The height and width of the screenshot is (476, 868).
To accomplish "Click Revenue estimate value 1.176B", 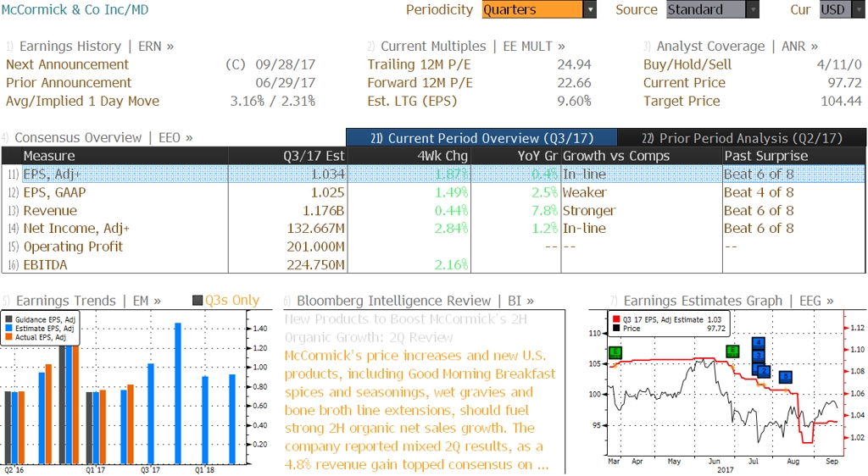I will [x=323, y=211].
